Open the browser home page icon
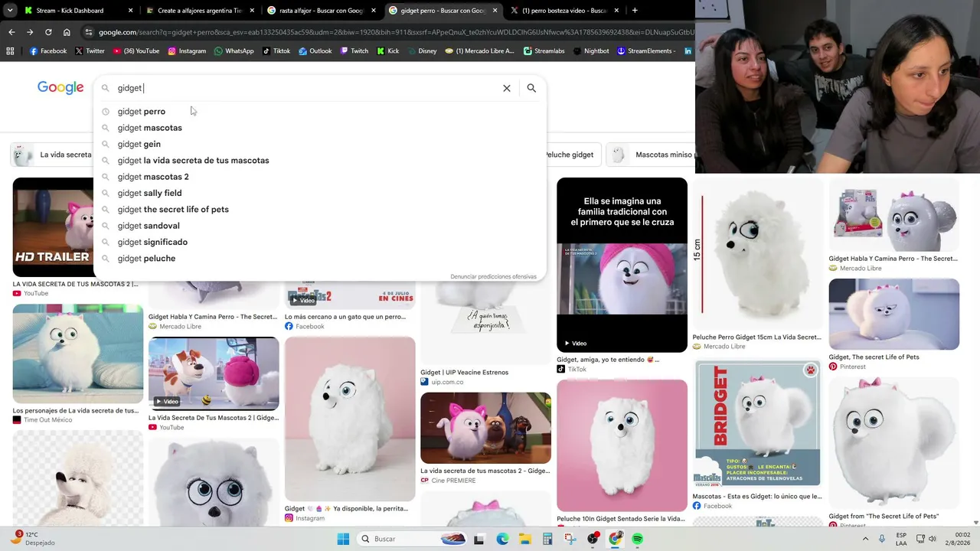The height and width of the screenshot is (551, 980). coord(67,32)
